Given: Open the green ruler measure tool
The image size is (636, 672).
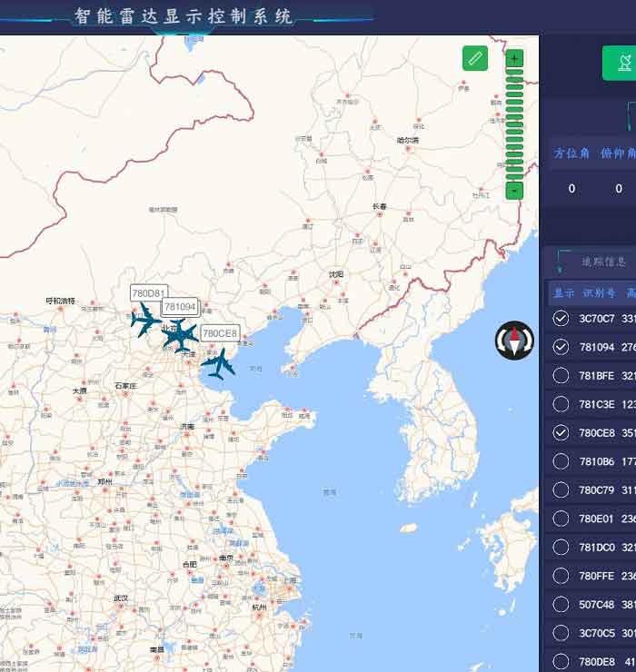Looking at the screenshot, I should pyautogui.click(x=475, y=58).
